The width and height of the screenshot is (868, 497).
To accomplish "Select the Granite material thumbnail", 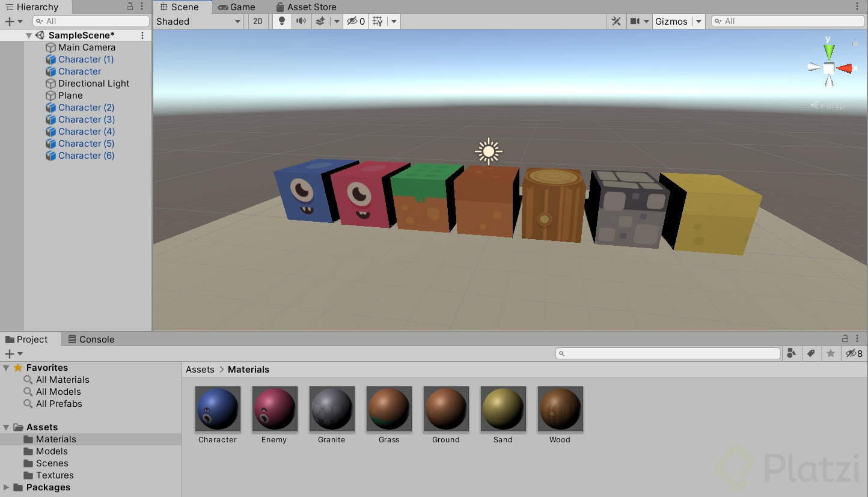I will coord(332,409).
